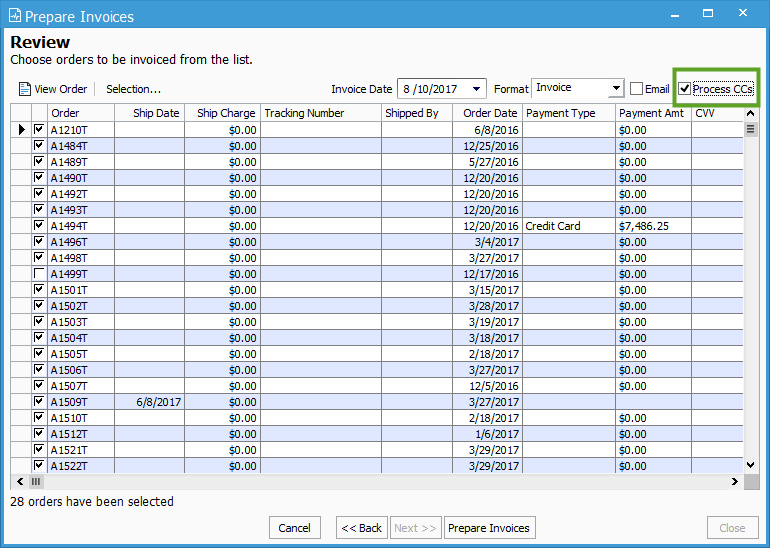
Task: Toggle checkbox for order A1522T
Action: click(x=39, y=465)
